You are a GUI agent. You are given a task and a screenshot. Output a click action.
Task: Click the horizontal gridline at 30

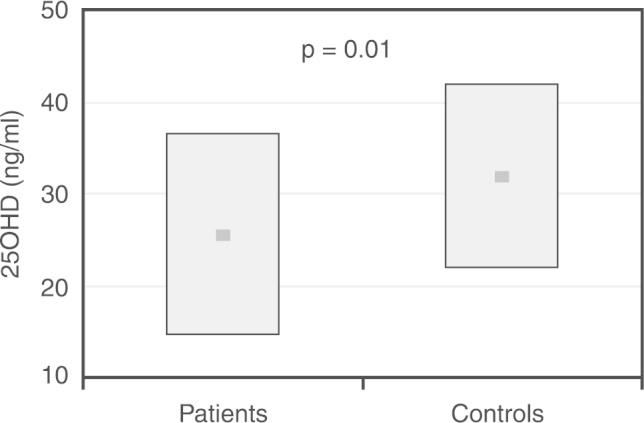[360, 194]
